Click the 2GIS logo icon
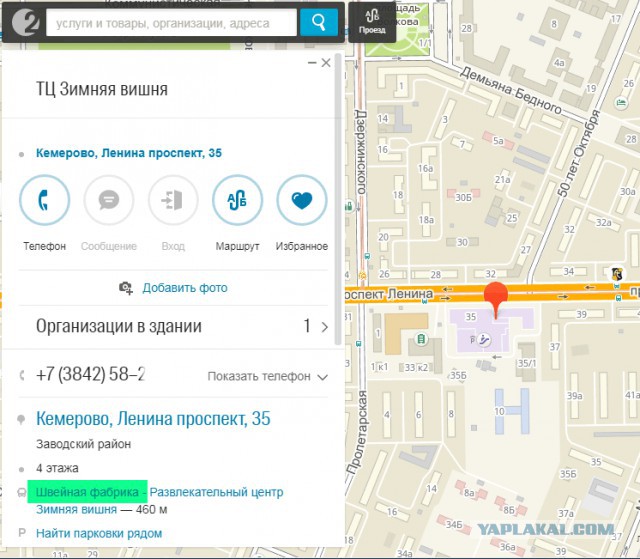Viewport: 640px width, 559px height. pos(25,22)
